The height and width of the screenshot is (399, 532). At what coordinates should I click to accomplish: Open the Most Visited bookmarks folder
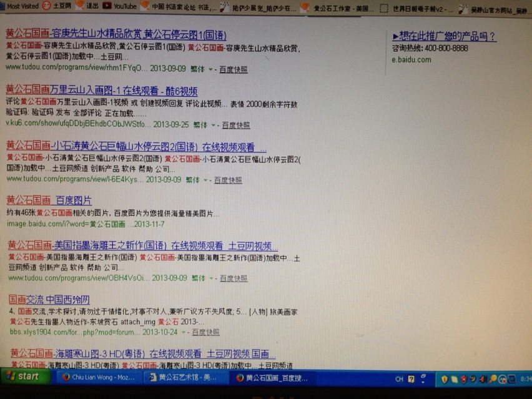coord(20,6)
